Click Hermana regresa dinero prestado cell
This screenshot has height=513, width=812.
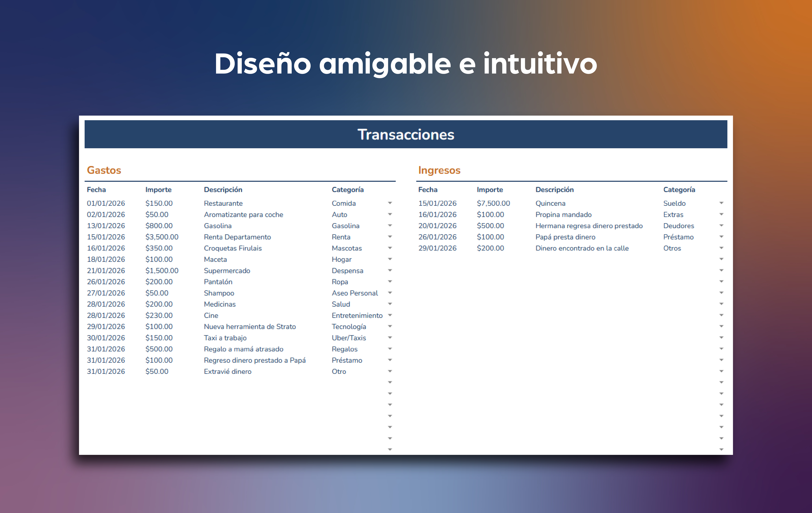[x=589, y=226]
